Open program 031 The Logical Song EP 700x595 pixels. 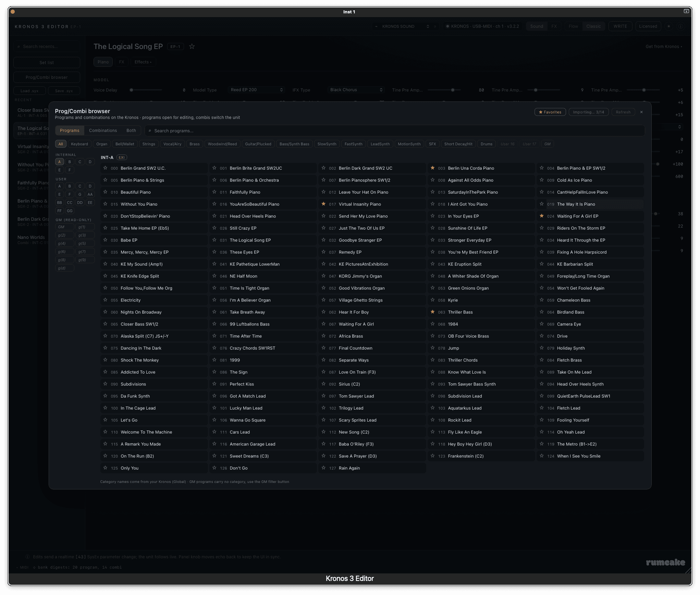[x=263, y=240]
